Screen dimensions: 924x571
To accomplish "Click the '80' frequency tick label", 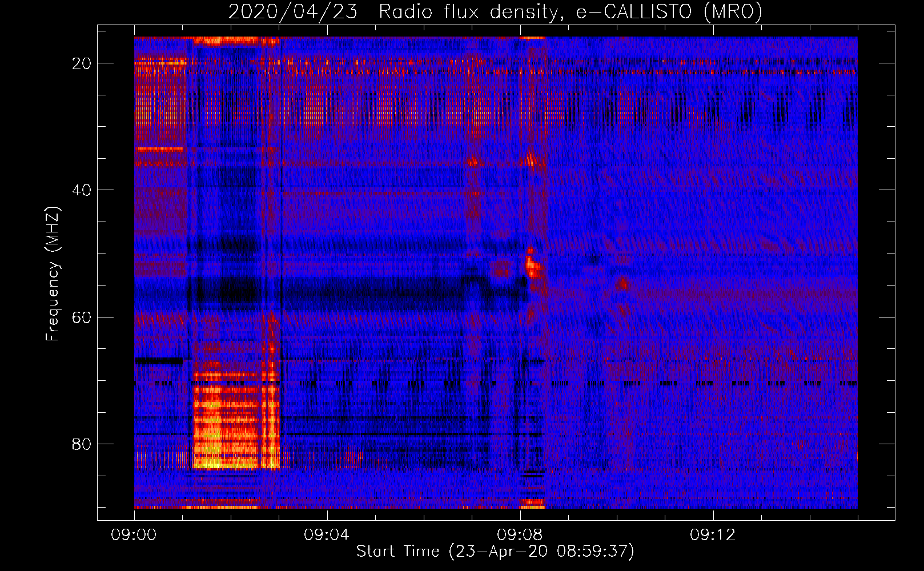I will click(x=82, y=444).
